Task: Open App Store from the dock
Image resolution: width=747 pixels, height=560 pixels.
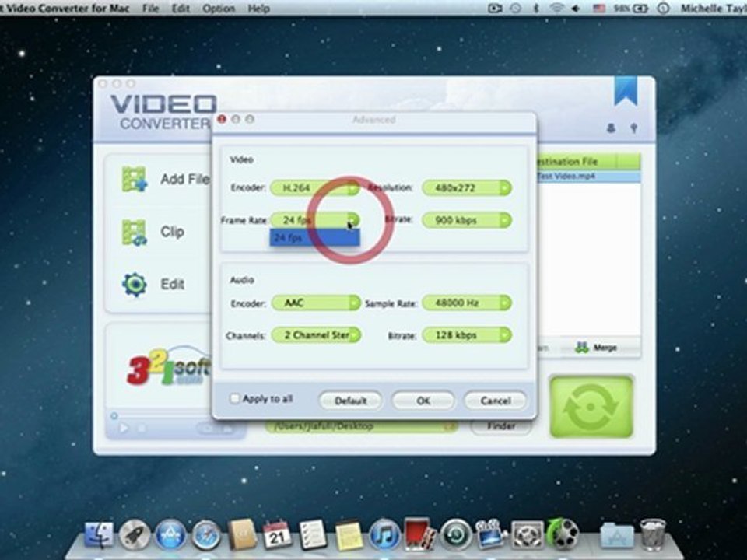Action: 170,535
